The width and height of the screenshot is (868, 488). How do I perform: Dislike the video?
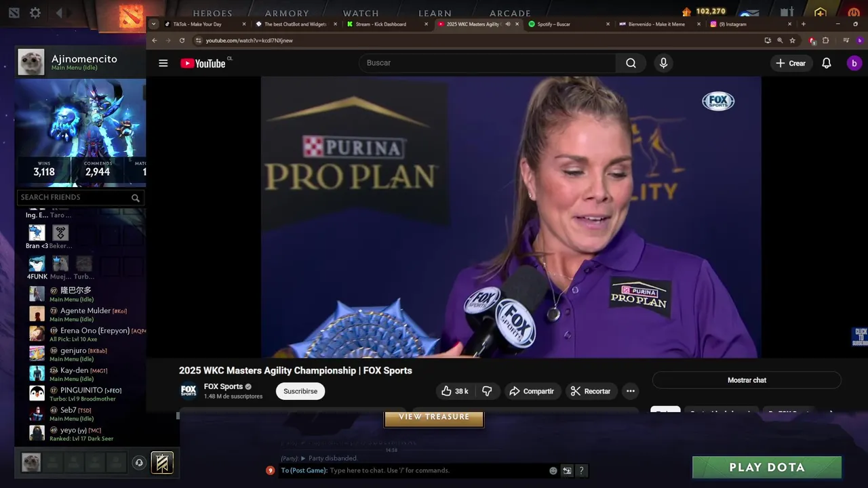click(487, 391)
